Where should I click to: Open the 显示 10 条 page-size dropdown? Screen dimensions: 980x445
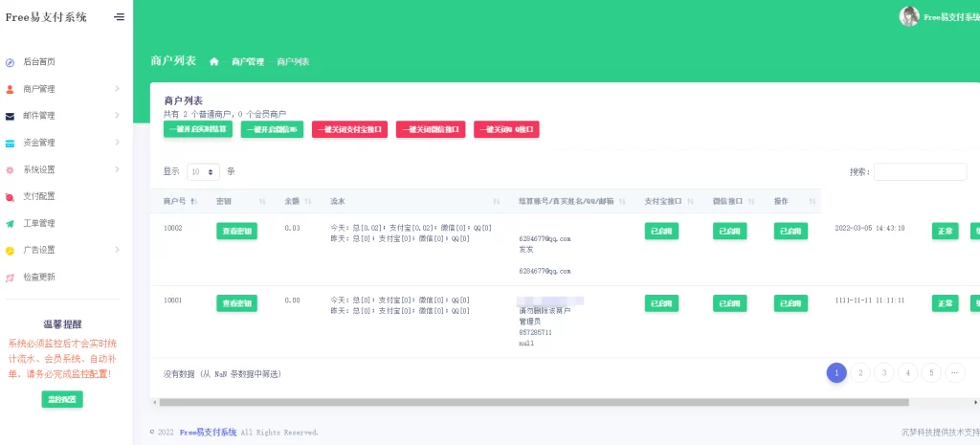click(x=203, y=171)
